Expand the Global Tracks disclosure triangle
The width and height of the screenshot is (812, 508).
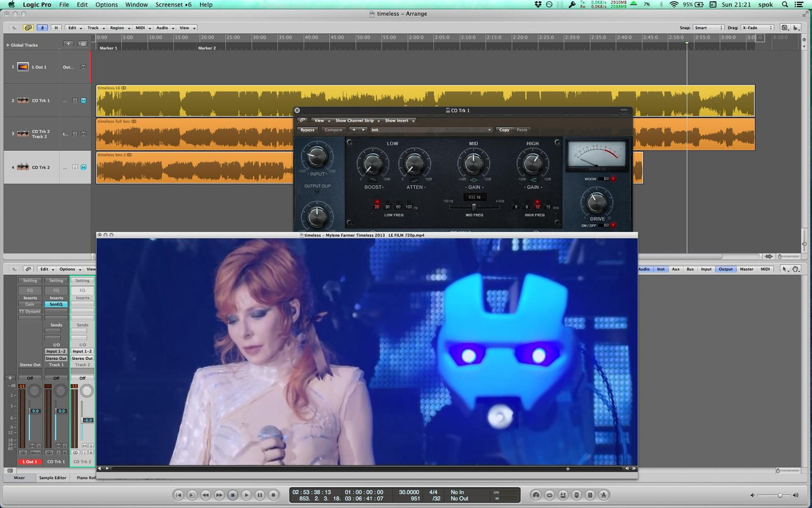click(x=8, y=45)
